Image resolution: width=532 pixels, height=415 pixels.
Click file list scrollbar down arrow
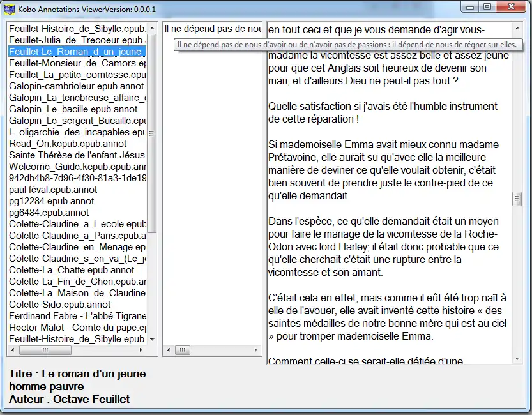152,340
